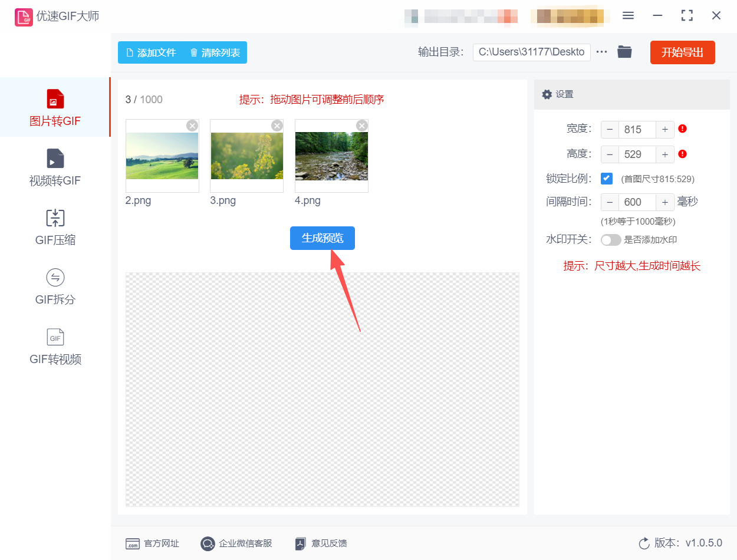Click the 3.png file name
This screenshot has height=560, width=737.
coord(223,200)
